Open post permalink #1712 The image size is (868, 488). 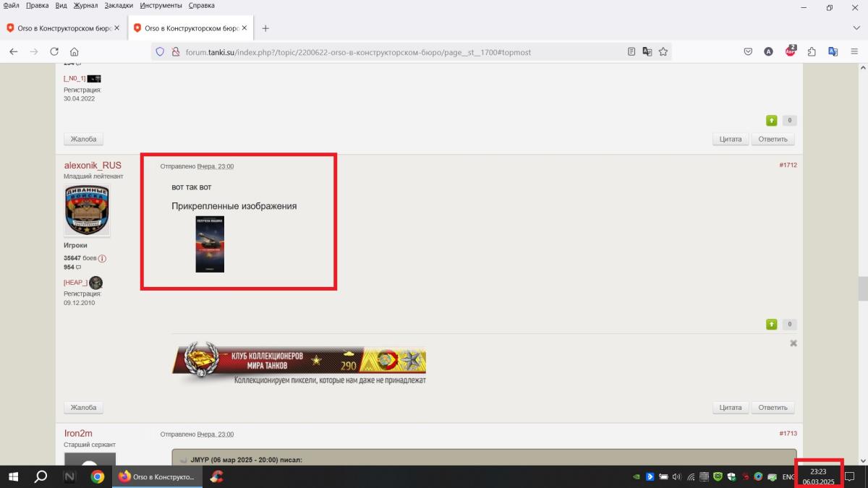pyautogui.click(x=788, y=165)
